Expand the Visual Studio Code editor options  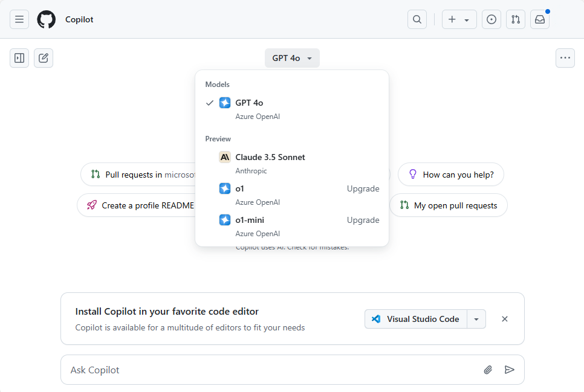click(x=476, y=318)
